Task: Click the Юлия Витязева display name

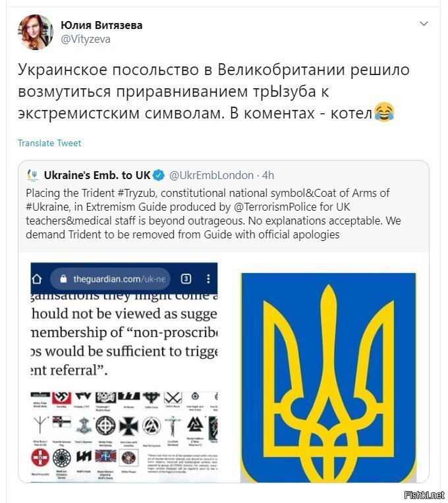Action: click(101, 25)
